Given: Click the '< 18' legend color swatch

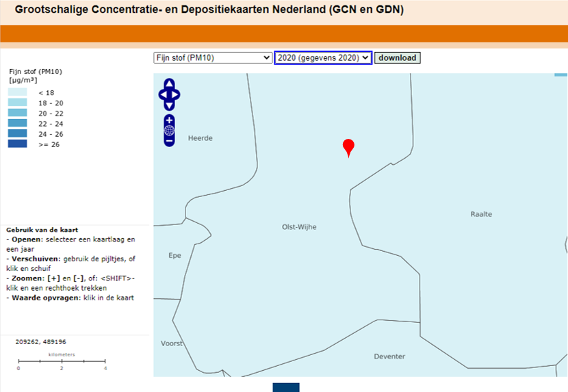Looking at the screenshot, I should [x=17, y=92].
